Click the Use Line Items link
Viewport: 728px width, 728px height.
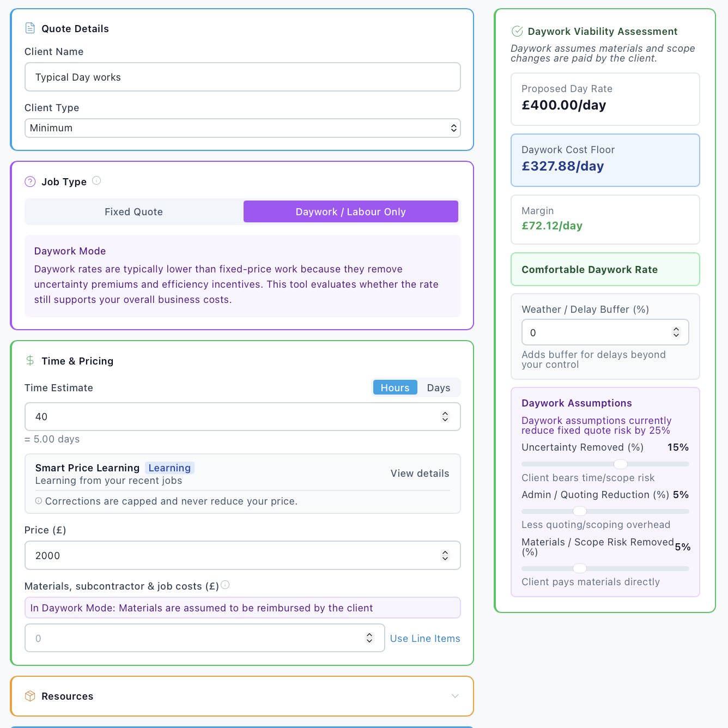click(x=425, y=638)
